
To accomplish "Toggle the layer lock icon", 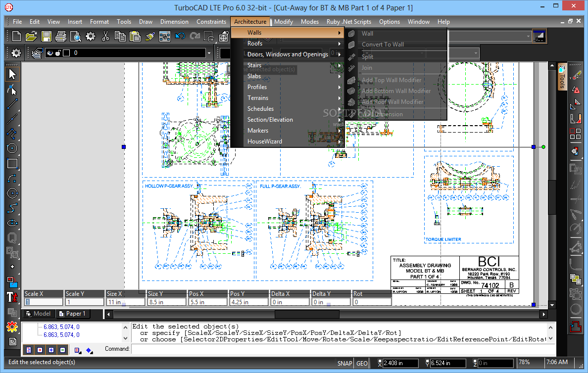I will (58, 53).
